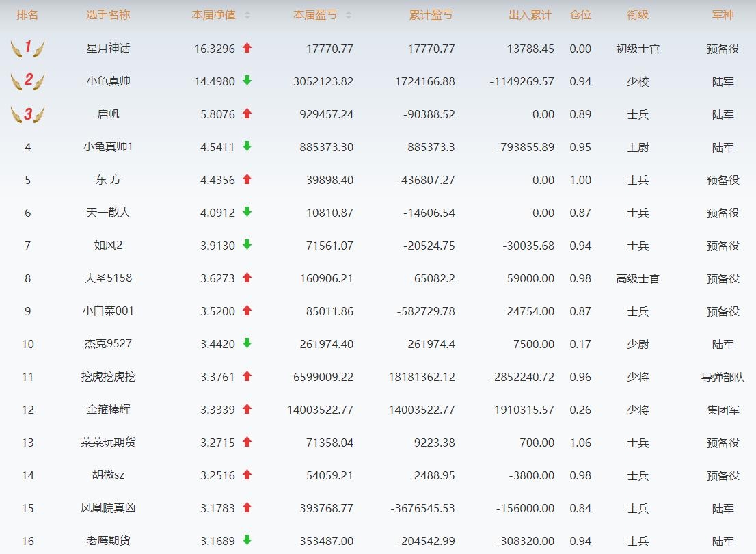This screenshot has height=554, width=756.
Task: Click the 累计盈亏 column header
Action: [x=431, y=15]
